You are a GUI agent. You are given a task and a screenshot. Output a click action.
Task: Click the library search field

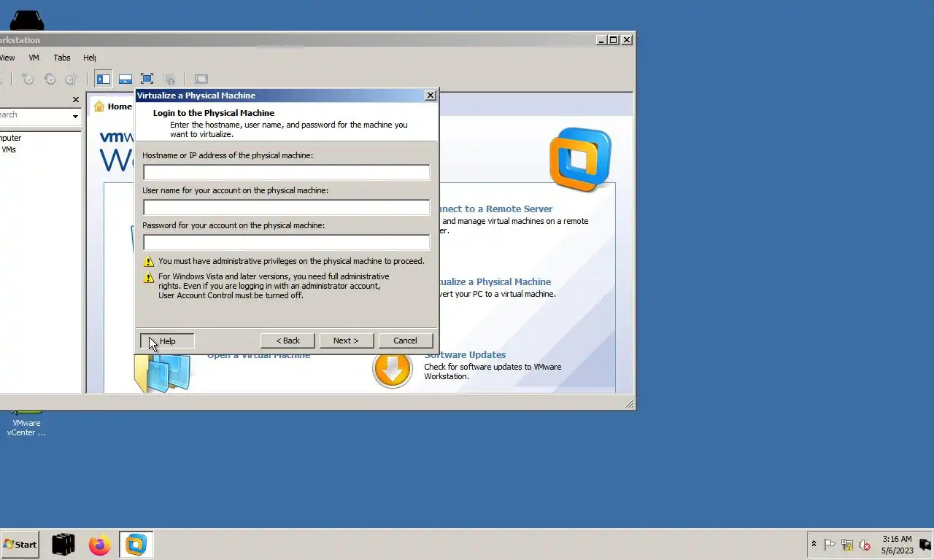click(x=34, y=115)
